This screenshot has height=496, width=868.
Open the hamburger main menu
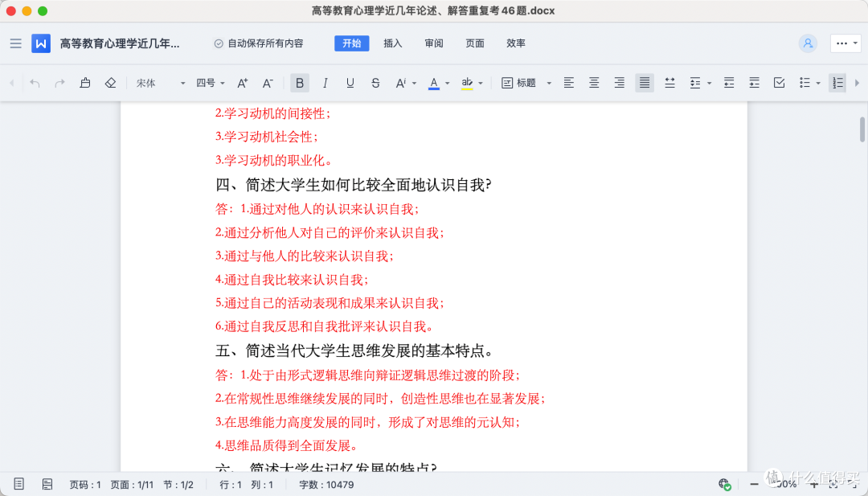click(15, 43)
